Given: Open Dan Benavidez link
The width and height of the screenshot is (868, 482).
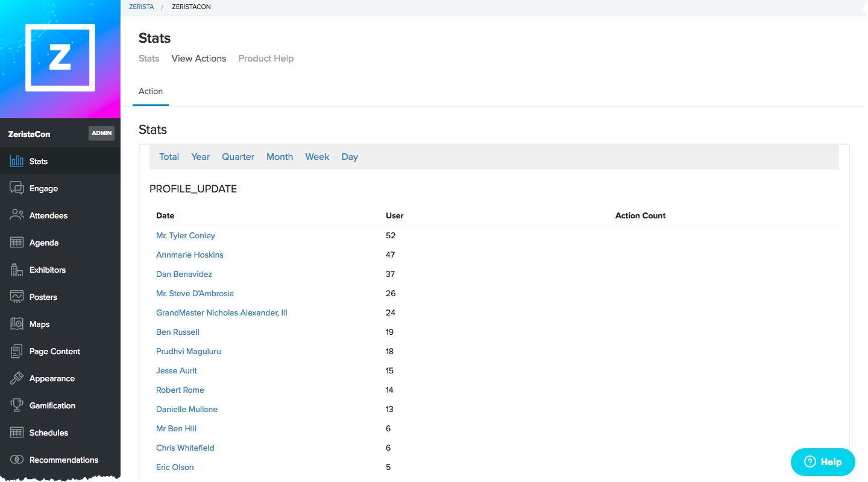Looking at the screenshot, I should click(x=184, y=274).
